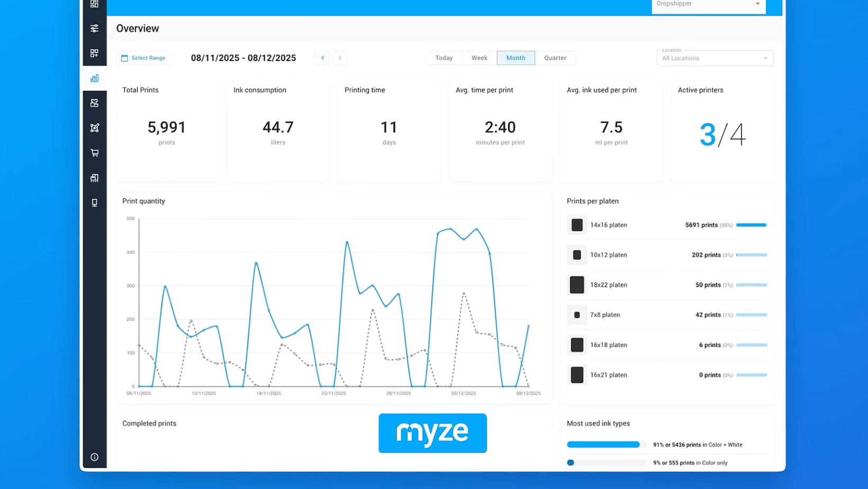Click the Avg. time per print value 2:40
The height and width of the screenshot is (489, 868).
[x=500, y=127]
